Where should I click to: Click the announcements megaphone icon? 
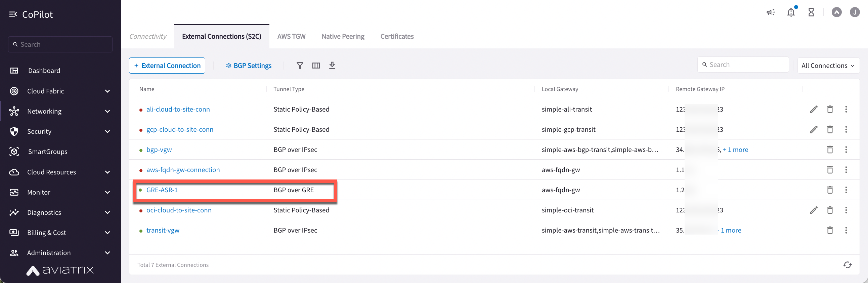(771, 12)
